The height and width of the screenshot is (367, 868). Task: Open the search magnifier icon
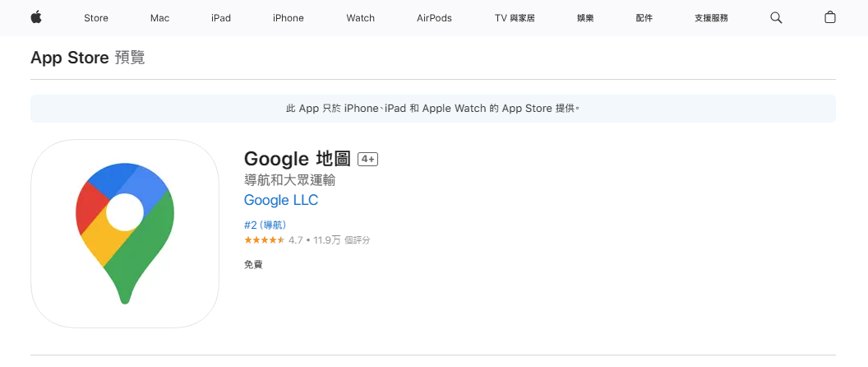coord(776,17)
